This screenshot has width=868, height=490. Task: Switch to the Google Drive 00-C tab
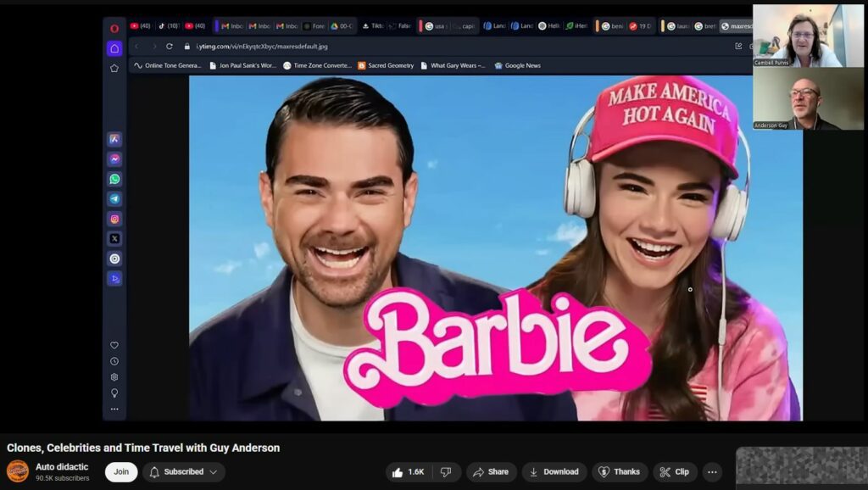(x=342, y=26)
